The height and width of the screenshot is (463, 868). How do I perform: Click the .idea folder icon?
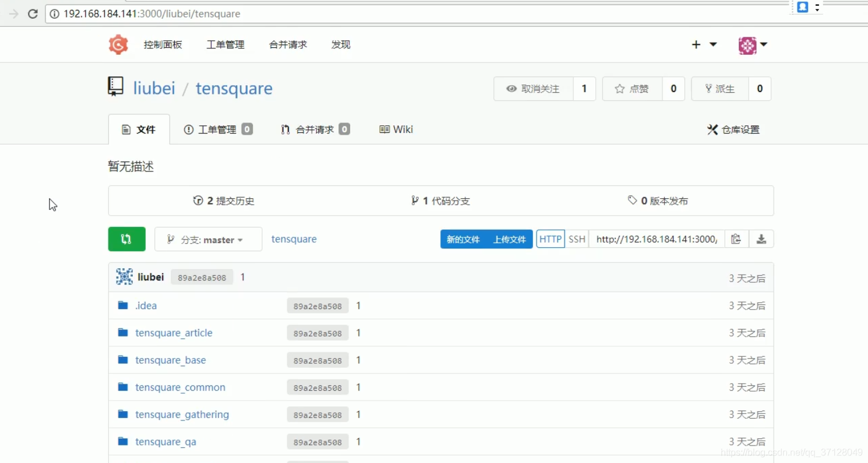tap(123, 305)
